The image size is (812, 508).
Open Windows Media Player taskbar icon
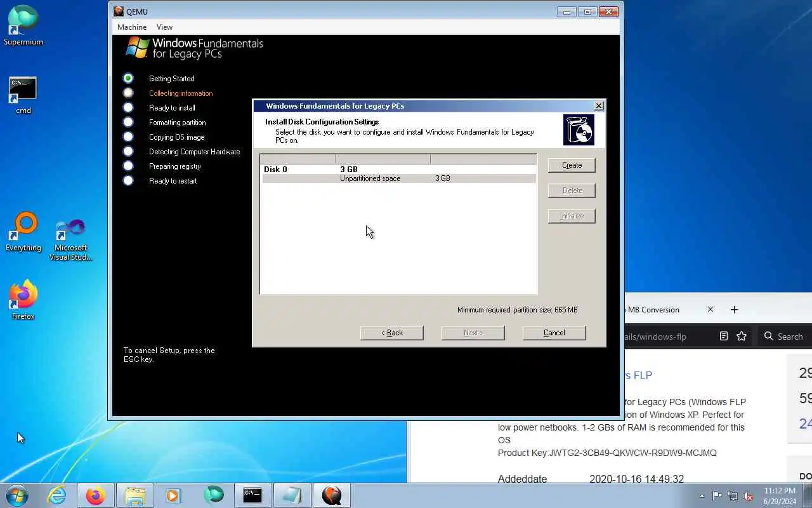[173, 495]
